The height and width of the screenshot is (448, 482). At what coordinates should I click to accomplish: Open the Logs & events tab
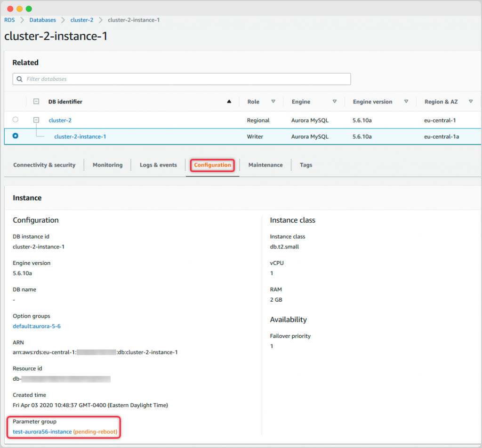coord(158,165)
